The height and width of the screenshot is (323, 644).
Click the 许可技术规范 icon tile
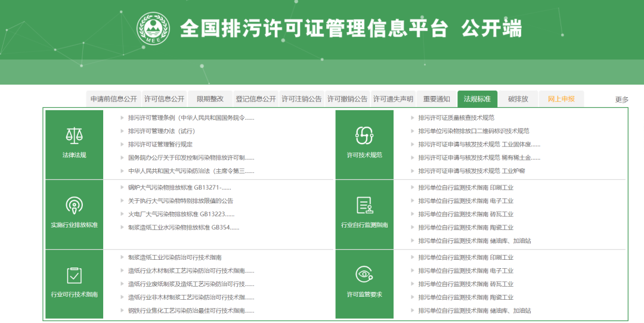364,136
